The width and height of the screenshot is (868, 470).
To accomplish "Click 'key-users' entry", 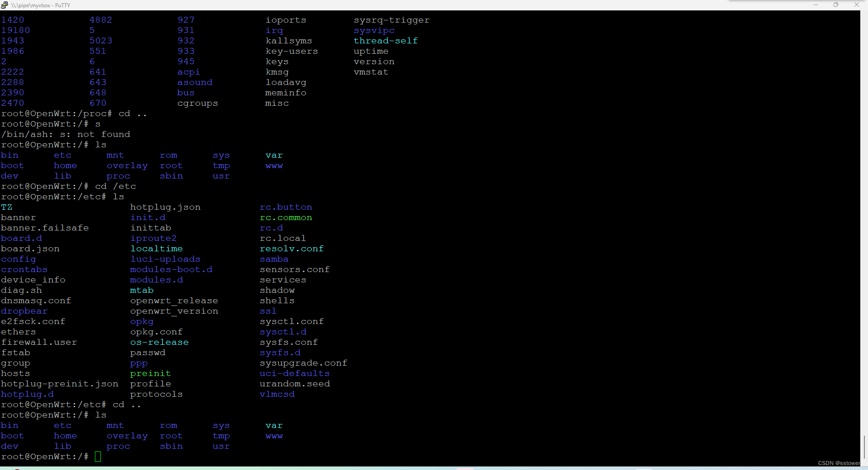I will pos(292,51).
